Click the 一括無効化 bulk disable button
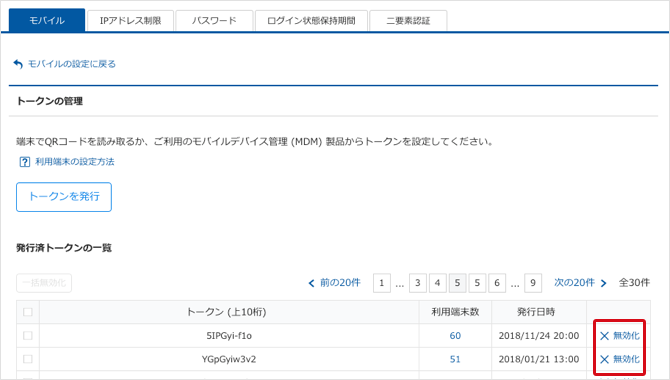 (x=44, y=283)
